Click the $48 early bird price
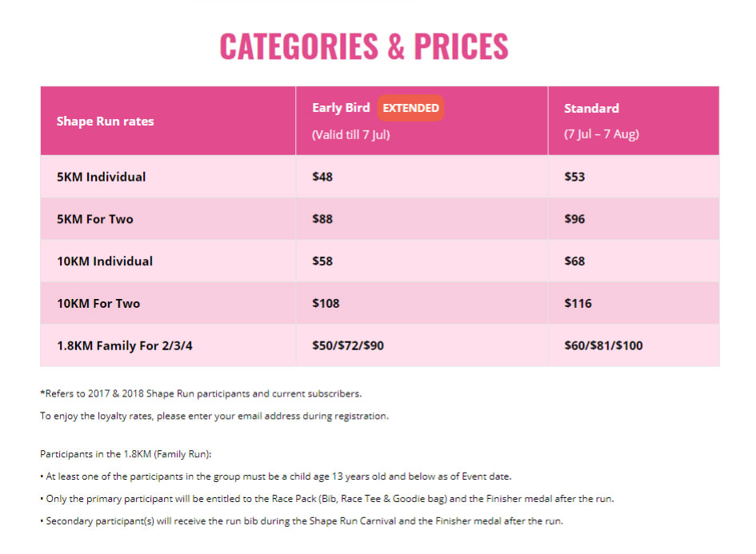 [x=322, y=177]
